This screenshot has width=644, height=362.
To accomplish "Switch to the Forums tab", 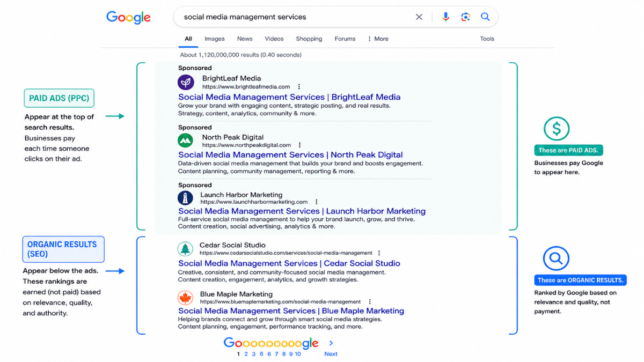I will coord(345,39).
